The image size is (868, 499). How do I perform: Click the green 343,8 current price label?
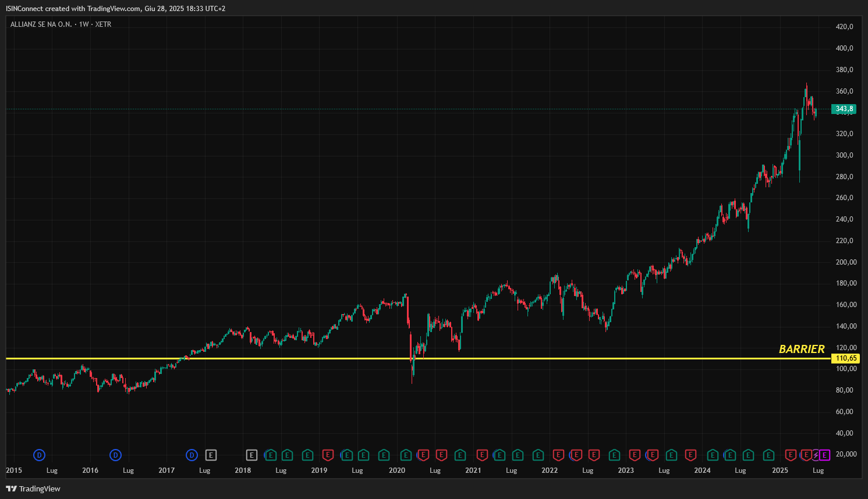(x=844, y=109)
